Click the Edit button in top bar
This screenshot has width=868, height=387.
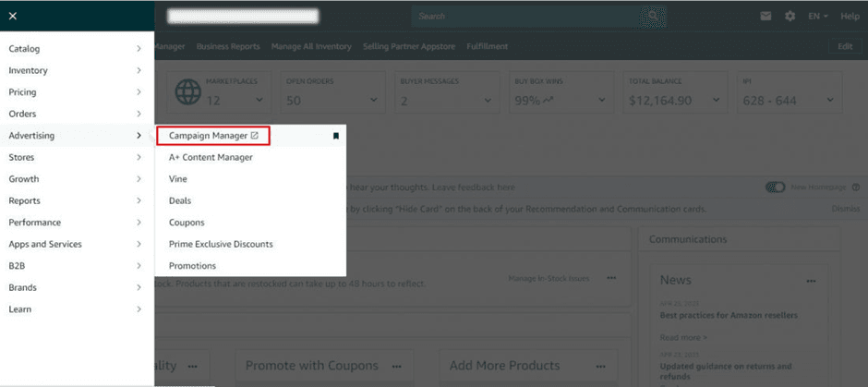845,46
